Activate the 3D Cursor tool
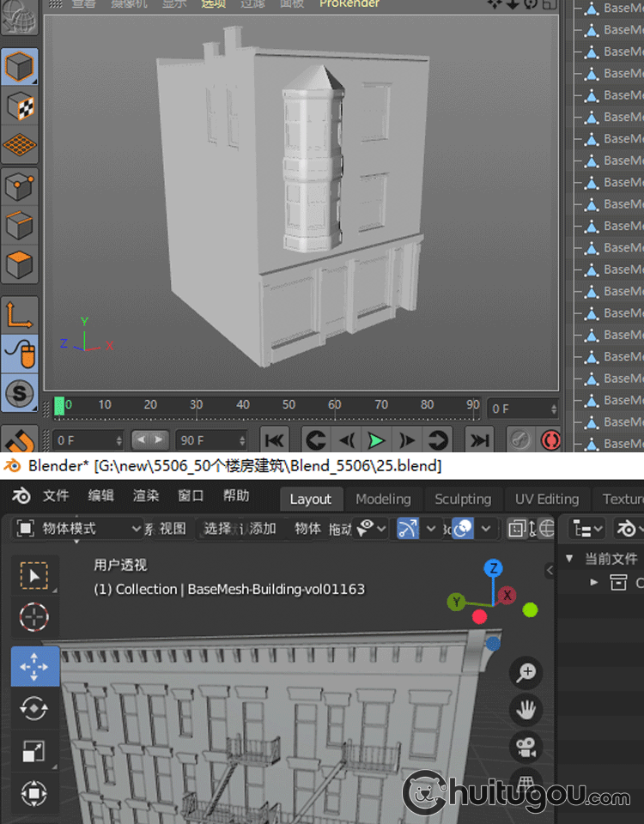 click(34, 617)
